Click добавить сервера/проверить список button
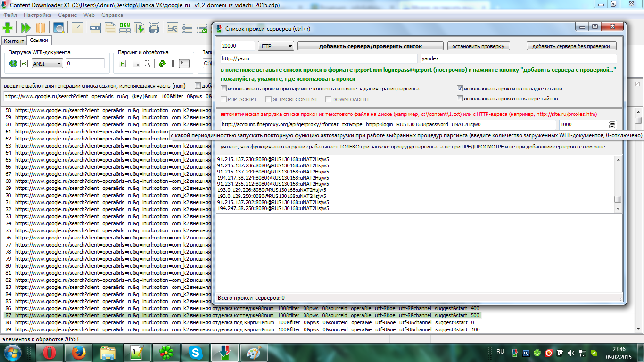This screenshot has height=362, width=644. pyautogui.click(x=371, y=46)
